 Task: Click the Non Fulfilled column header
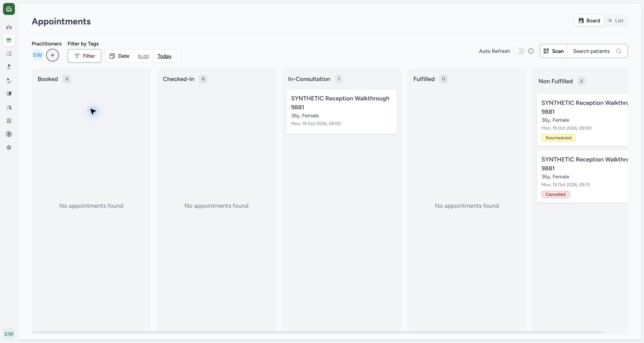point(555,81)
